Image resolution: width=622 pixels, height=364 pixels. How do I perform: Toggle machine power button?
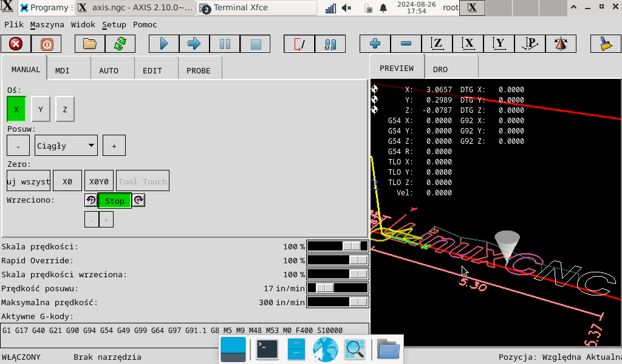click(x=46, y=44)
